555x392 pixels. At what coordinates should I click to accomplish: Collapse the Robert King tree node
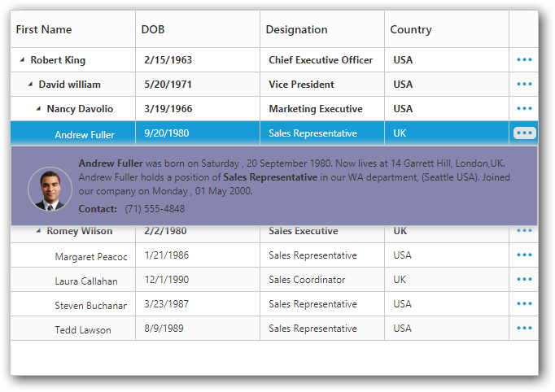click(22, 60)
